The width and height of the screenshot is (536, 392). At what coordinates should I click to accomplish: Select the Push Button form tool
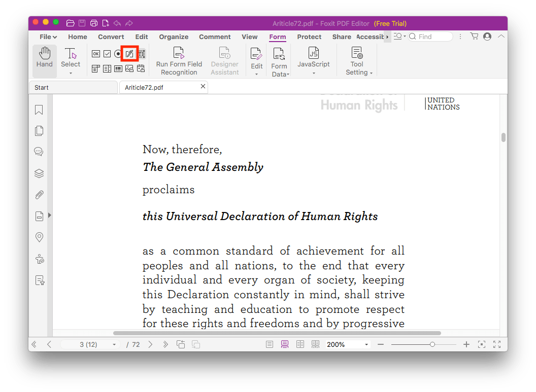tap(96, 54)
